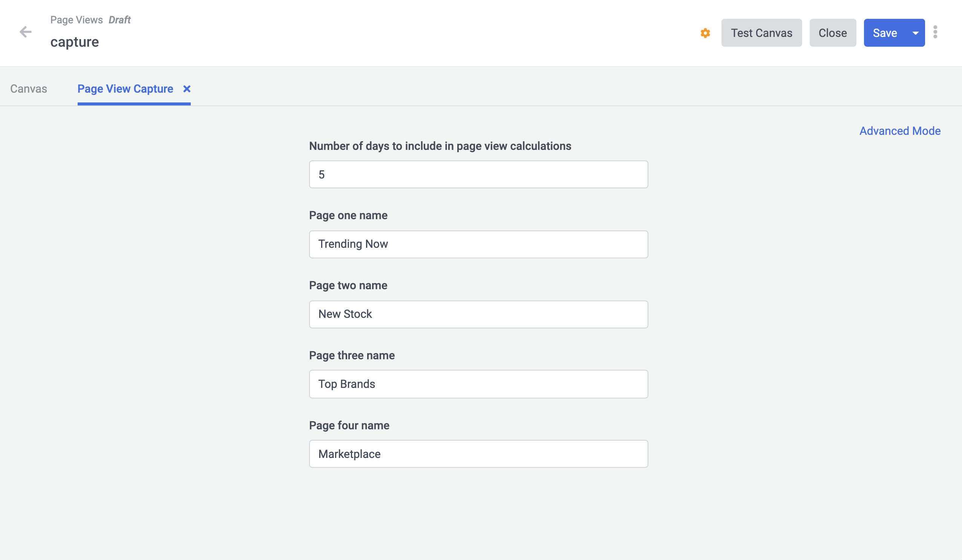Expand the Save dropdown arrow
Viewport: 962px width, 560px height.
pyautogui.click(x=915, y=33)
